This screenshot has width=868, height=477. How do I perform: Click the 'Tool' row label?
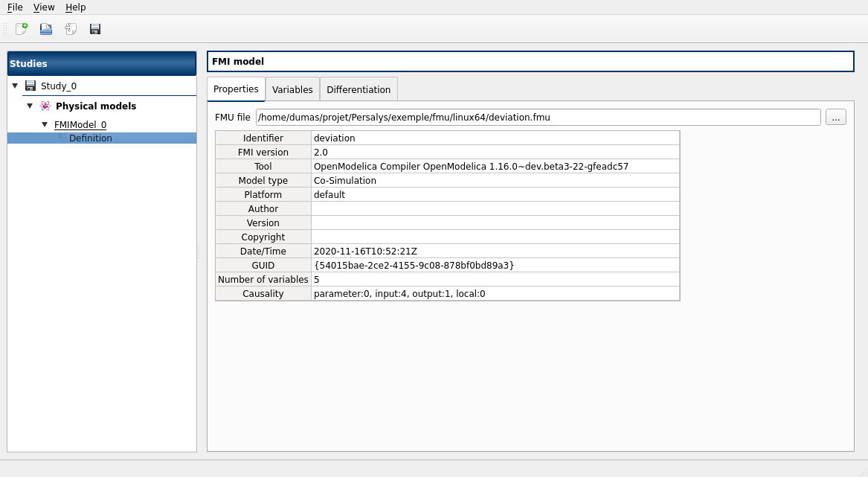(263, 166)
